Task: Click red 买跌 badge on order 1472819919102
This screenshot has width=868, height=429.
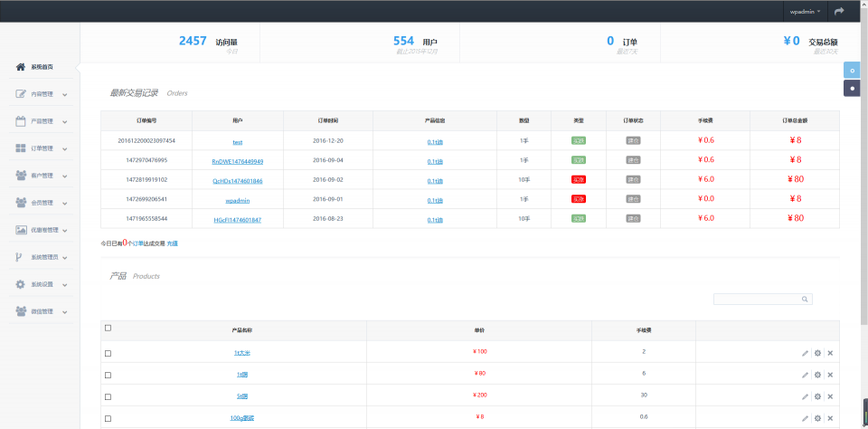Action: [x=579, y=179]
